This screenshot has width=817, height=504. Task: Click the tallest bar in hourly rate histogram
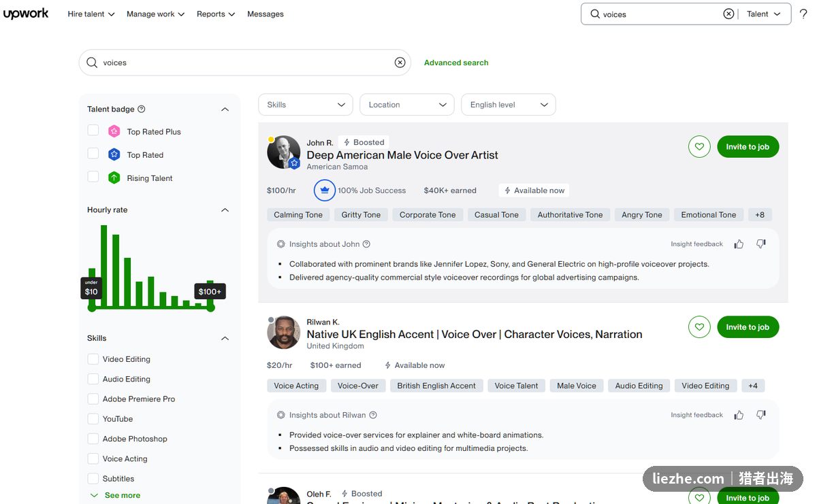104,266
